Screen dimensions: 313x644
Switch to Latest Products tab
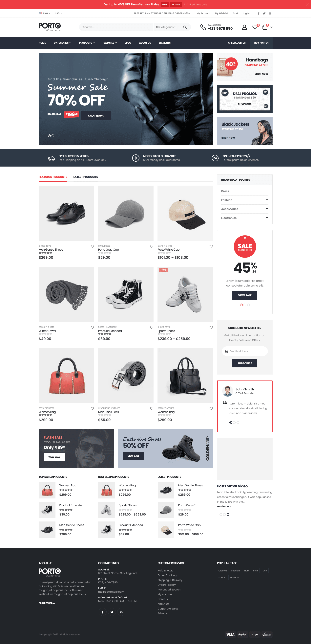pyautogui.click(x=86, y=178)
